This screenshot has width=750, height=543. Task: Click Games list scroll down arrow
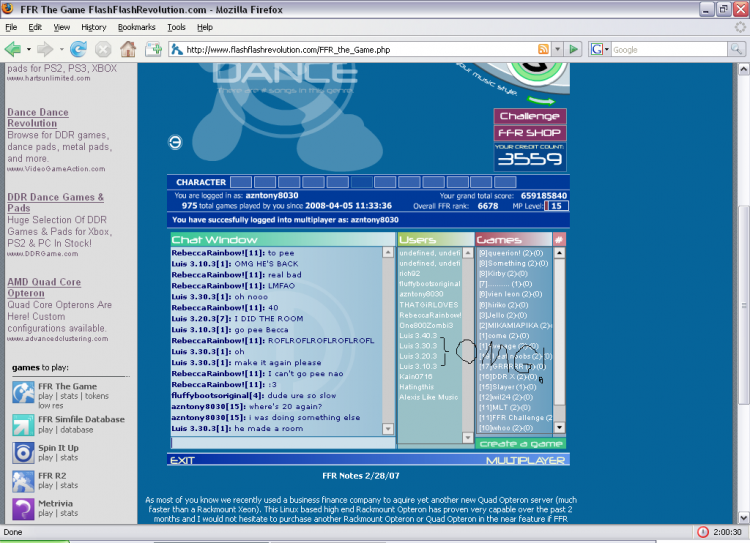(559, 428)
